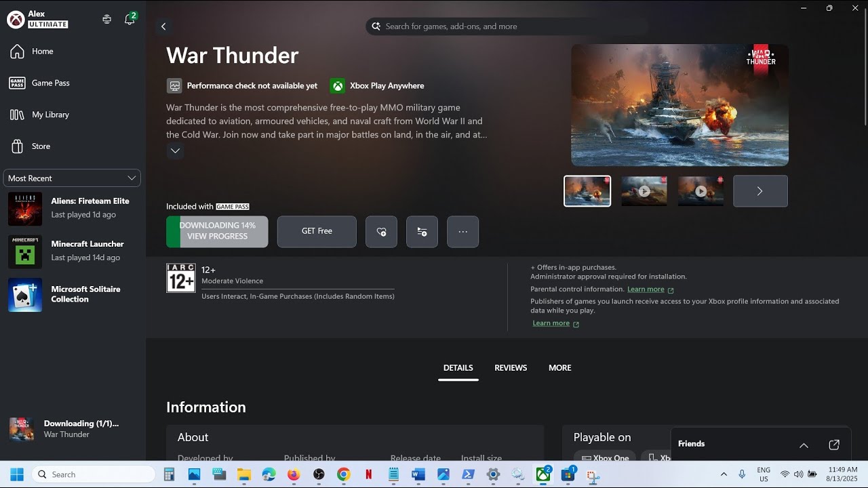
Task: Open the three-dots more options button
Action: [x=462, y=232]
